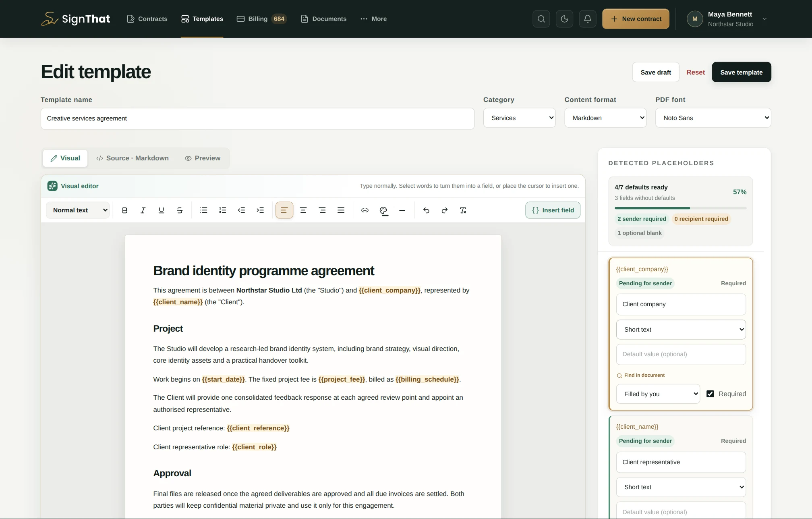Open the Filled by you dropdown
This screenshot has width=812, height=519.
click(x=658, y=394)
